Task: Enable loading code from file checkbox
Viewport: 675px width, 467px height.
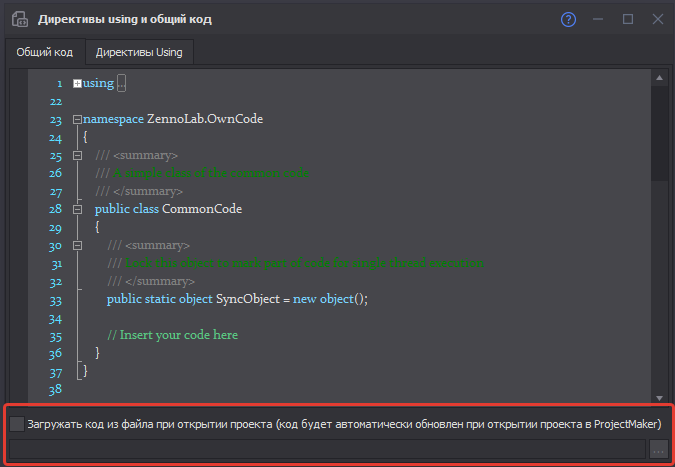Action: pos(17,424)
